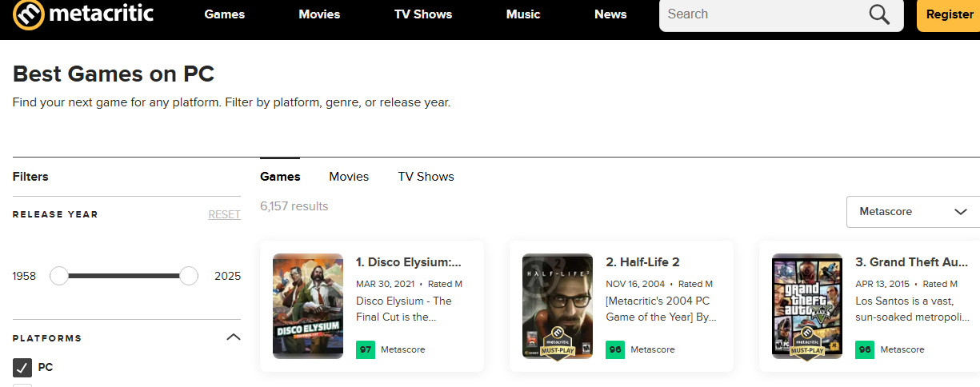The image size is (980, 387).
Task: Click the 96 Metascore badge on Half-Life 2
Action: (x=615, y=349)
